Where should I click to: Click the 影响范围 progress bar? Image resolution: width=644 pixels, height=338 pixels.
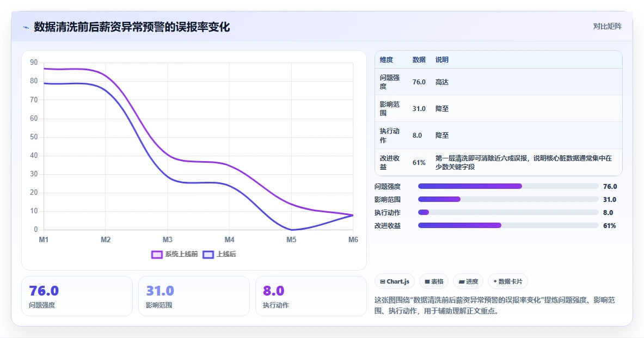(508, 200)
